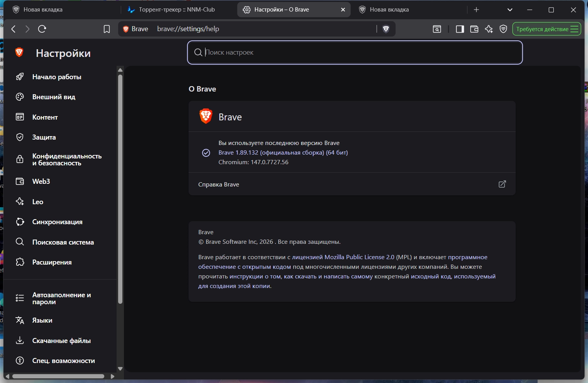
Task: Add a new tab with the plus button
Action: 476,10
